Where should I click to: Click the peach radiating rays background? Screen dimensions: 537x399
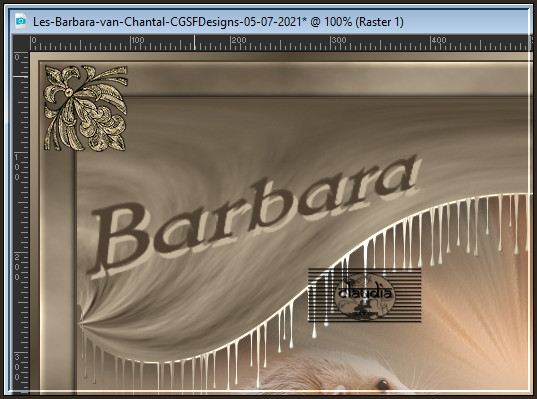click(479, 308)
